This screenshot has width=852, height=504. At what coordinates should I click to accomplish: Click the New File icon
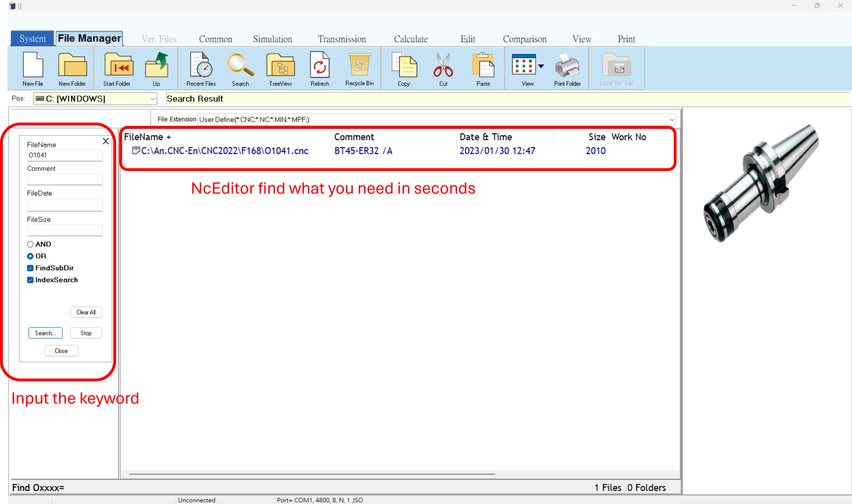(33, 65)
